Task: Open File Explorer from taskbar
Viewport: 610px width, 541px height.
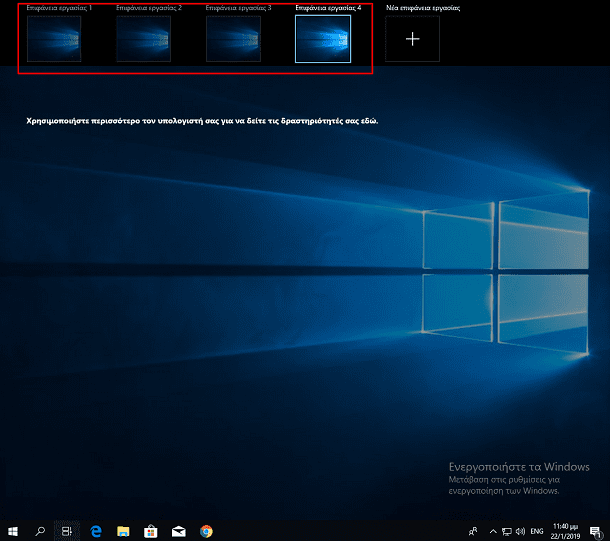Action: 123,531
